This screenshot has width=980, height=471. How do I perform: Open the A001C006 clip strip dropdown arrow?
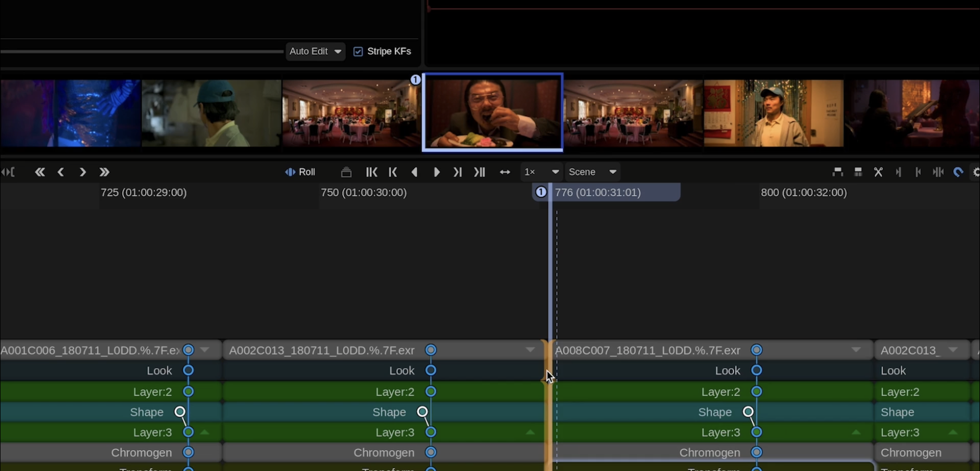click(205, 350)
